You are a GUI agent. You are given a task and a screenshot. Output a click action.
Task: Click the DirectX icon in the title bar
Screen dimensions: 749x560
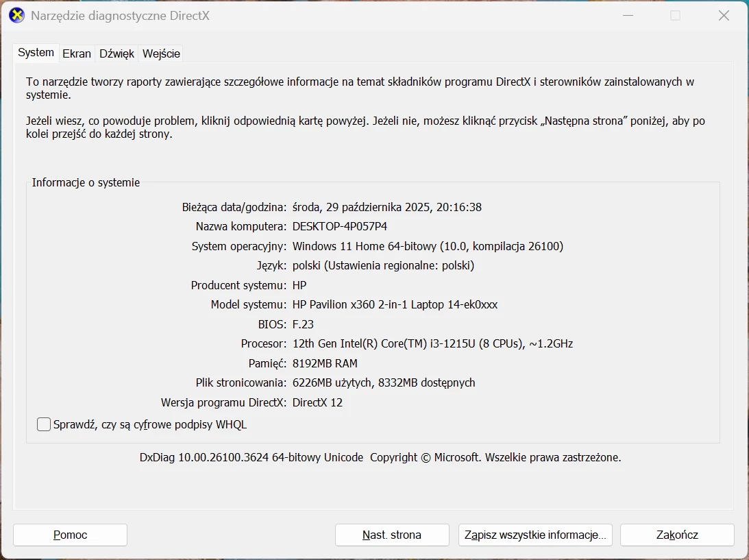point(17,16)
